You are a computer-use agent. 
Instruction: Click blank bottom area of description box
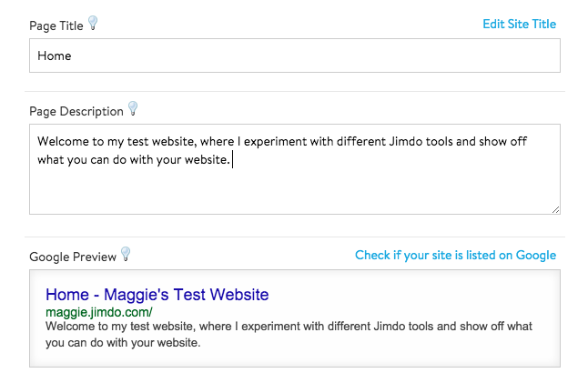click(291, 196)
